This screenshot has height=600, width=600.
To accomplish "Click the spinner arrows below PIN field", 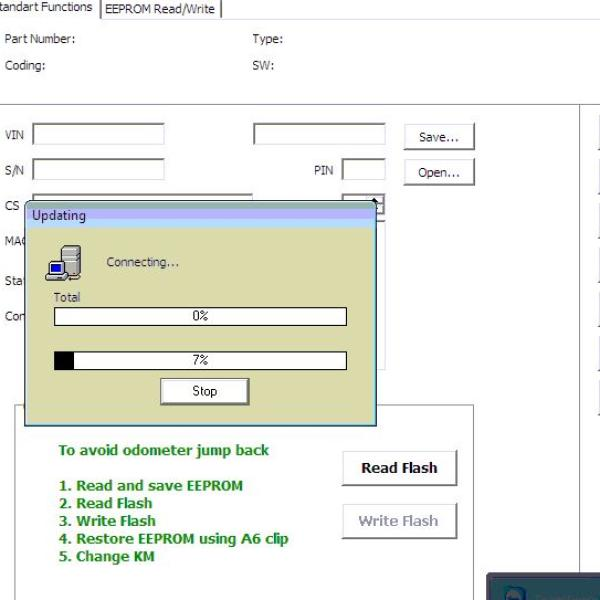I will pos(378,203).
